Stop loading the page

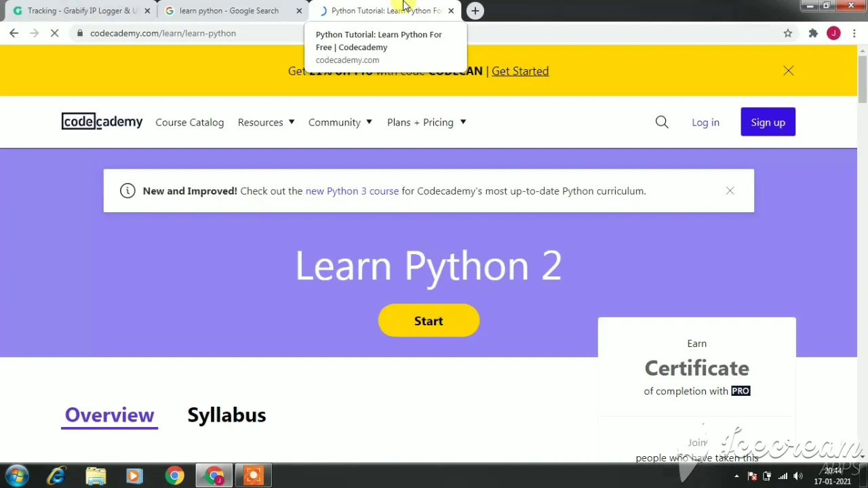(x=55, y=33)
